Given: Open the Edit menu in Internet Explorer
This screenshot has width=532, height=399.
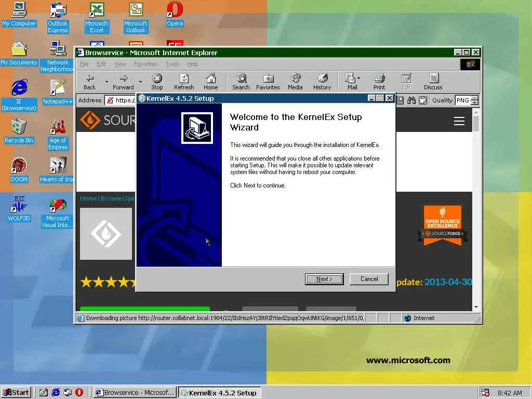Looking at the screenshot, I should (x=101, y=64).
